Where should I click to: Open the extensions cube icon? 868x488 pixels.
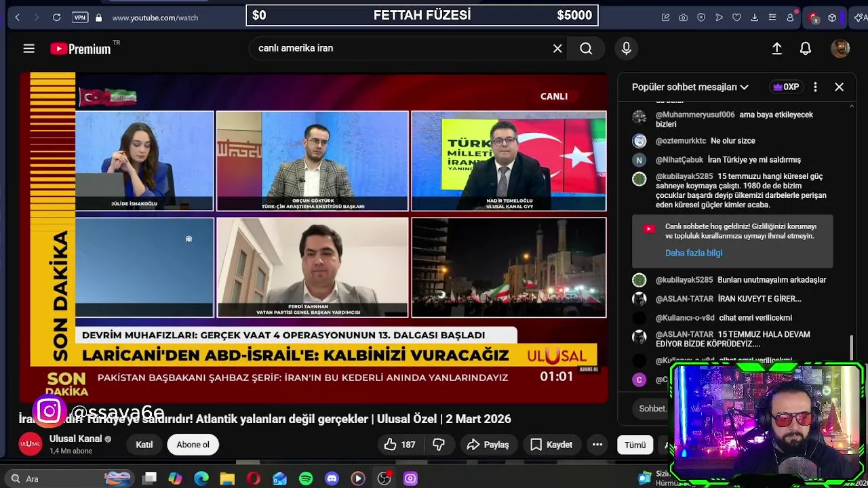pos(832,18)
